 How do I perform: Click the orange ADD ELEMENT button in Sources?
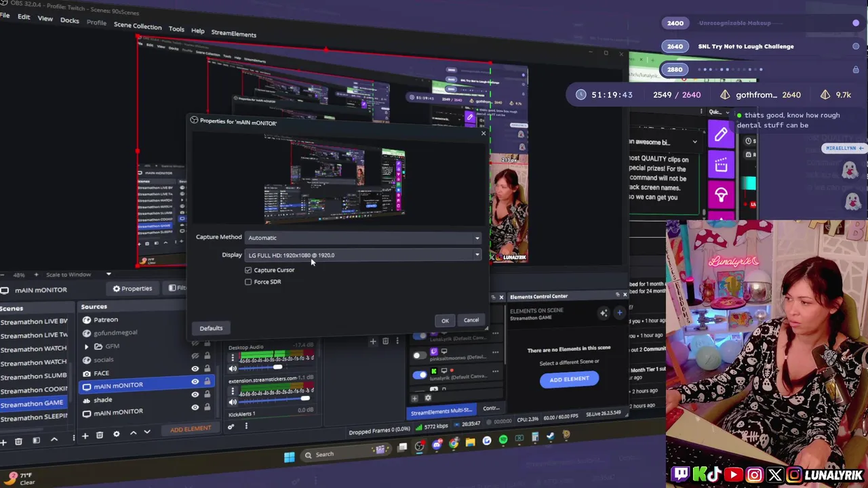pyautogui.click(x=191, y=429)
